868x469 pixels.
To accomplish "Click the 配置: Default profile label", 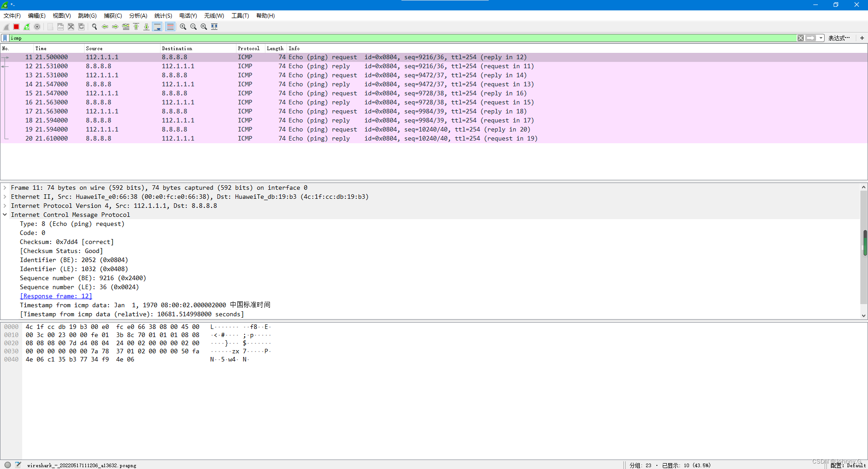I will tap(848, 465).
